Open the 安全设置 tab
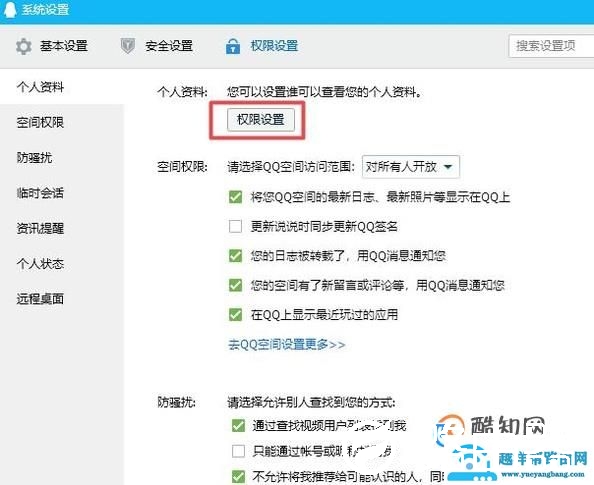 pos(169,46)
